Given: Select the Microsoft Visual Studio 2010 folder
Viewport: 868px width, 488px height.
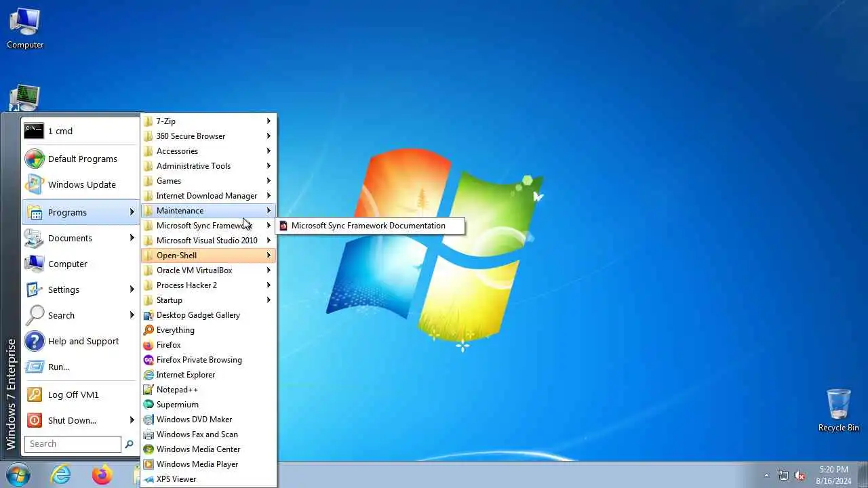Looking at the screenshot, I should pyautogui.click(x=208, y=241).
